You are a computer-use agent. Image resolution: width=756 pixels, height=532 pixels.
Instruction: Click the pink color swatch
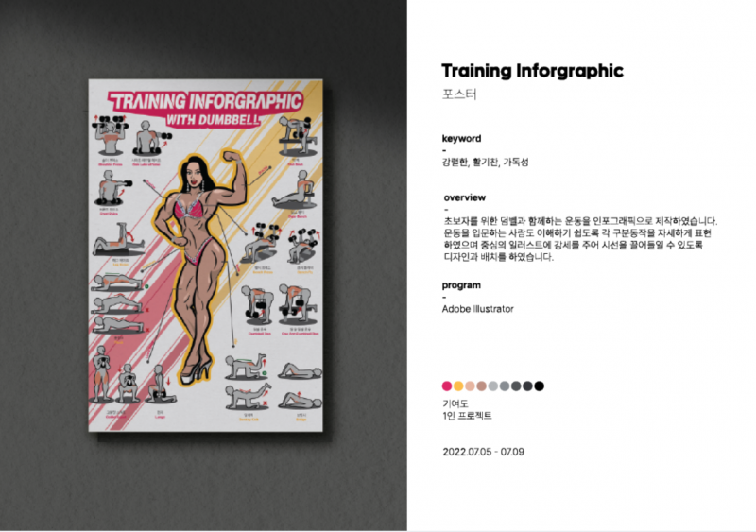coord(447,386)
